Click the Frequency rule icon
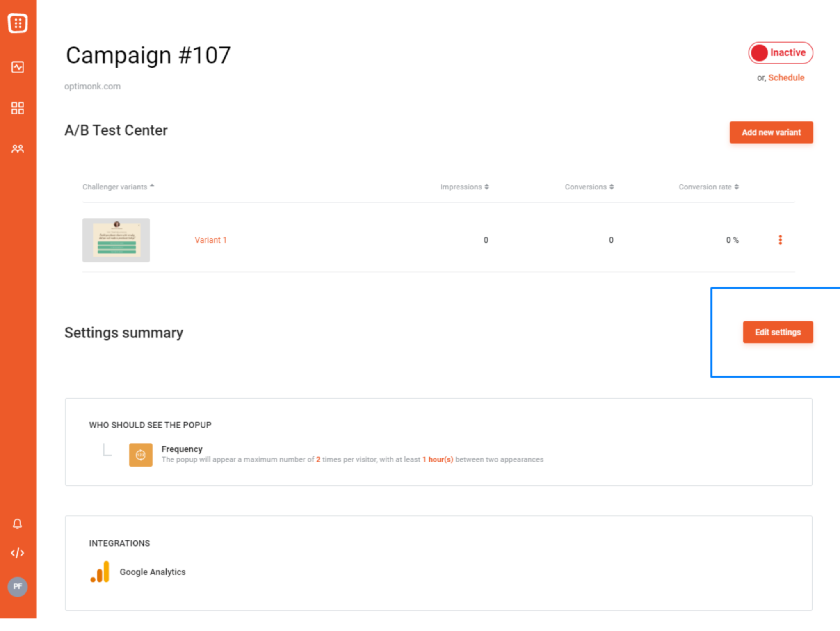Screen dimensions: 840x631 [141, 455]
